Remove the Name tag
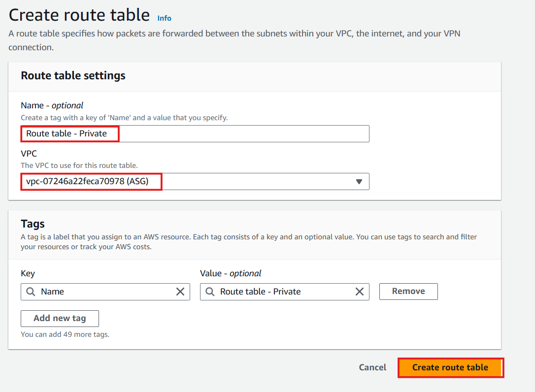 click(x=408, y=292)
